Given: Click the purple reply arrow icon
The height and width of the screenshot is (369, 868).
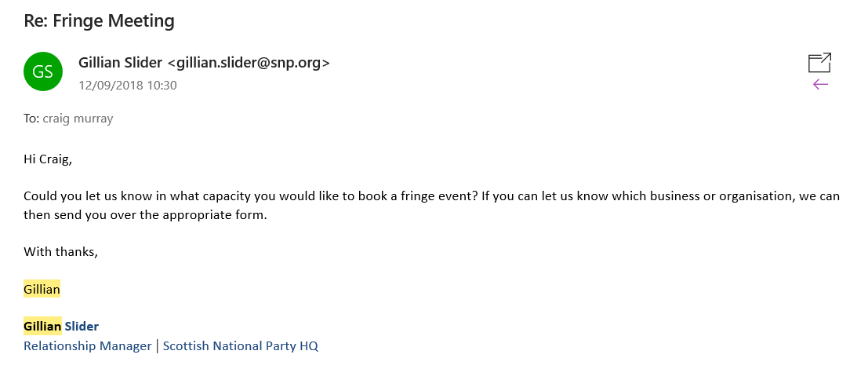Looking at the screenshot, I should [x=820, y=84].
